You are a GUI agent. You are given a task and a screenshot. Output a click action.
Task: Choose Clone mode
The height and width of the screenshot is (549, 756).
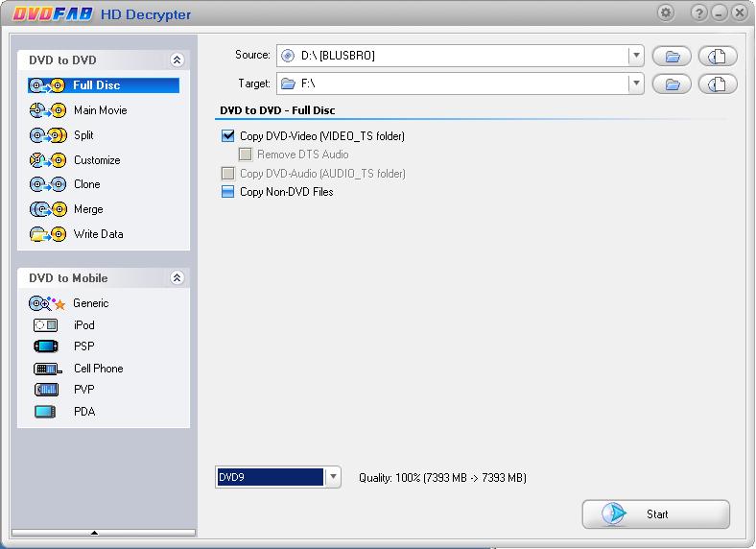[87, 184]
